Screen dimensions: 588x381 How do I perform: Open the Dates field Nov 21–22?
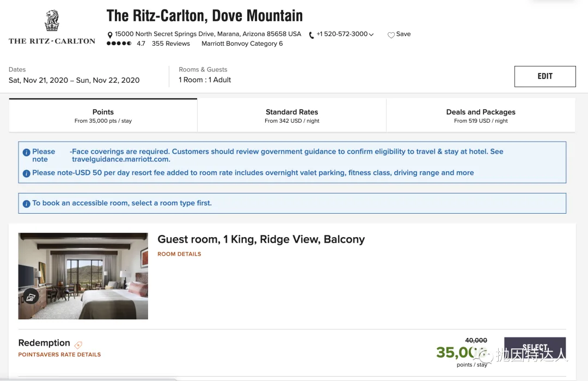[74, 75]
